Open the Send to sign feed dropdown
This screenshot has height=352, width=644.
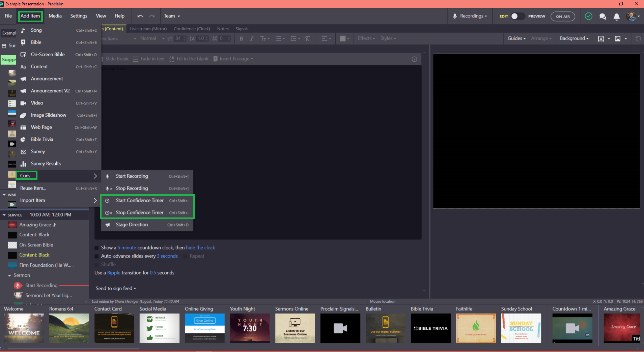point(116,288)
